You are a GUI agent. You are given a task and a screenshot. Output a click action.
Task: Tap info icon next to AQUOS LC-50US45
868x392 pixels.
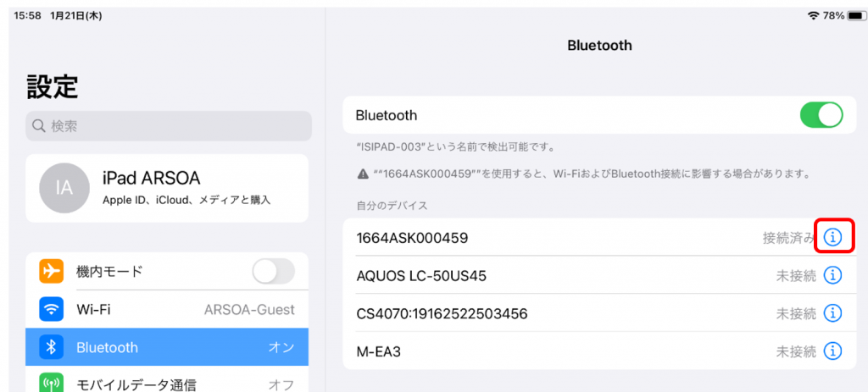coord(833,275)
